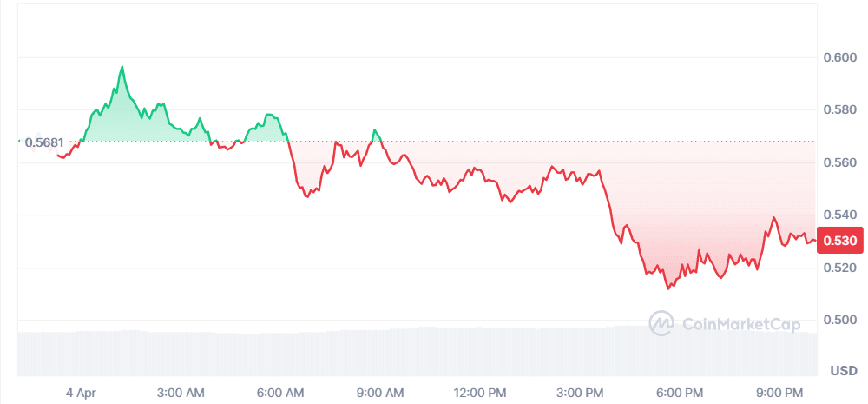
Task: Select the 4 Apr date label
Action: click(81, 393)
